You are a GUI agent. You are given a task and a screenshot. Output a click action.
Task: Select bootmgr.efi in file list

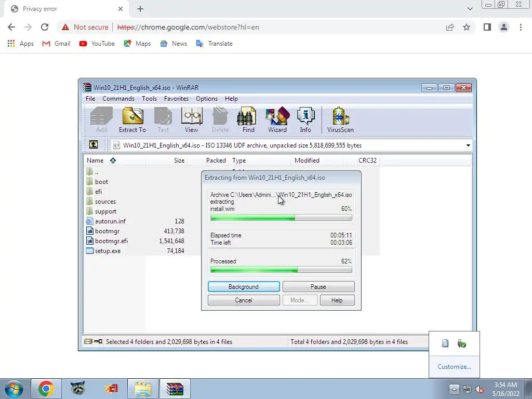(111, 241)
